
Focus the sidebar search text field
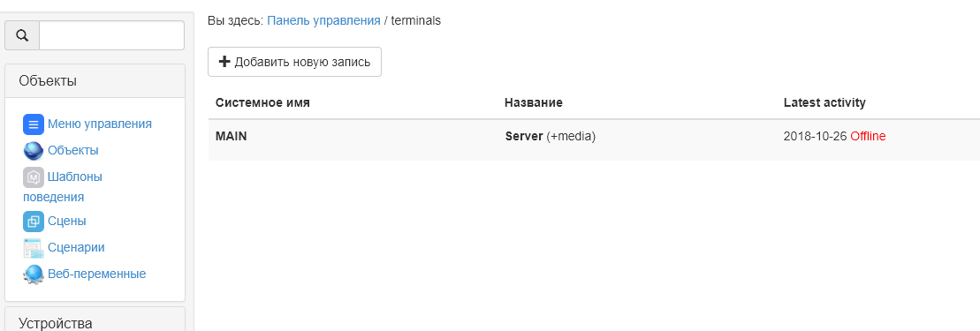point(112,35)
